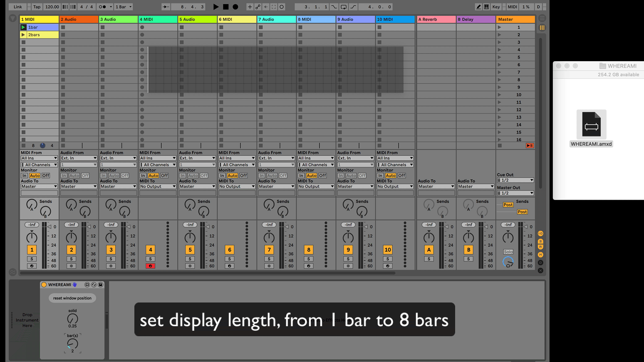The image size is (644, 362).
Task: Launch Master scene 8
Action: (499, 79)
